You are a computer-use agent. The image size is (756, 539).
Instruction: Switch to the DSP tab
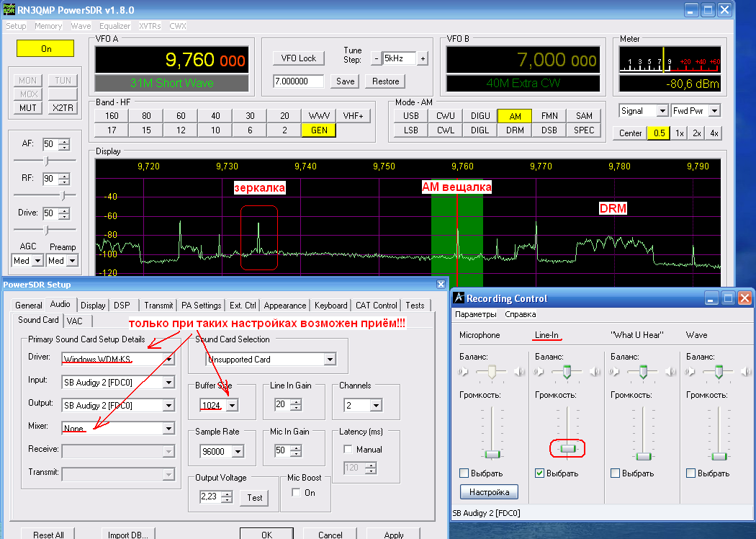tap(122, 306)
